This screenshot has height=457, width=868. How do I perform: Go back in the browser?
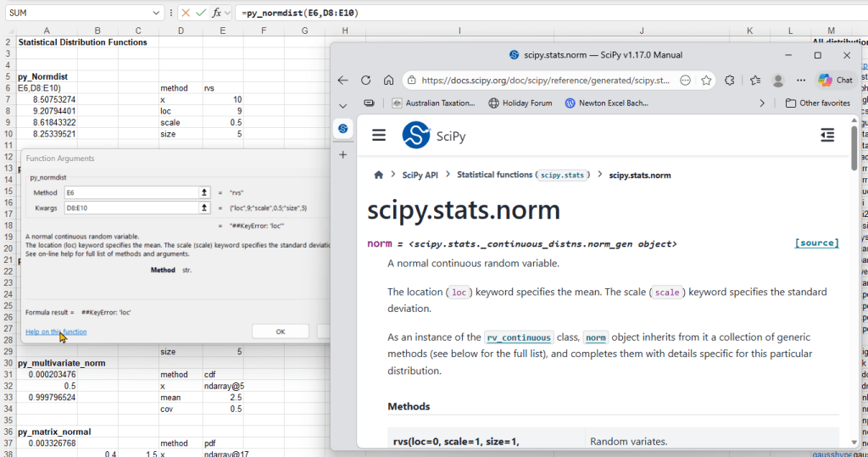tap(342, 81)
